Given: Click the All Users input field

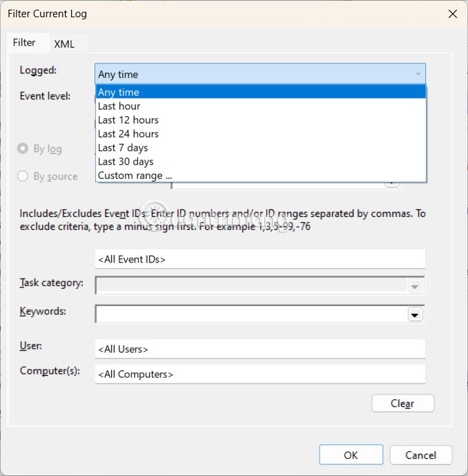Looking at the screenshot, I should pos(260,349).
